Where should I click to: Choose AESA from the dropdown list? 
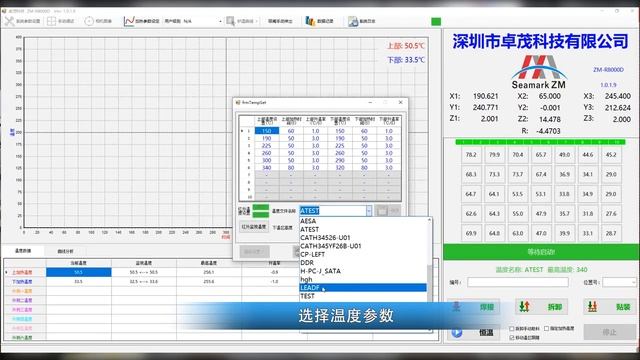tap(363, 221)
